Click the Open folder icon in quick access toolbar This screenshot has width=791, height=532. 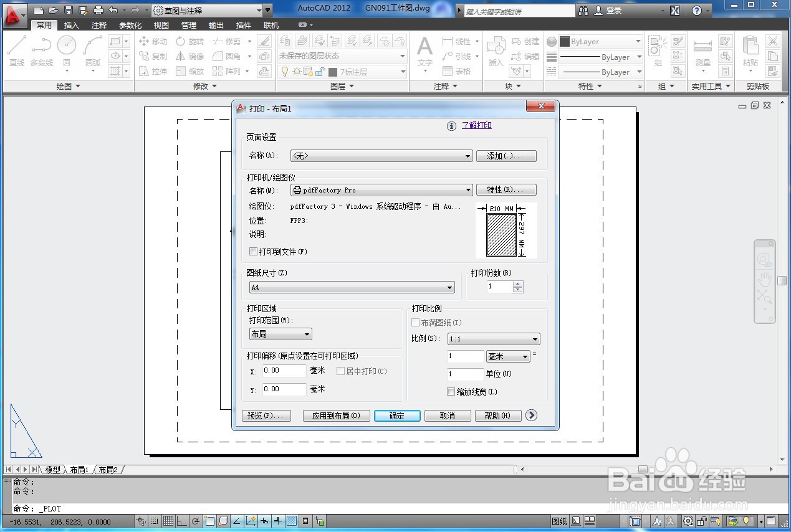[x=54, y=11]
